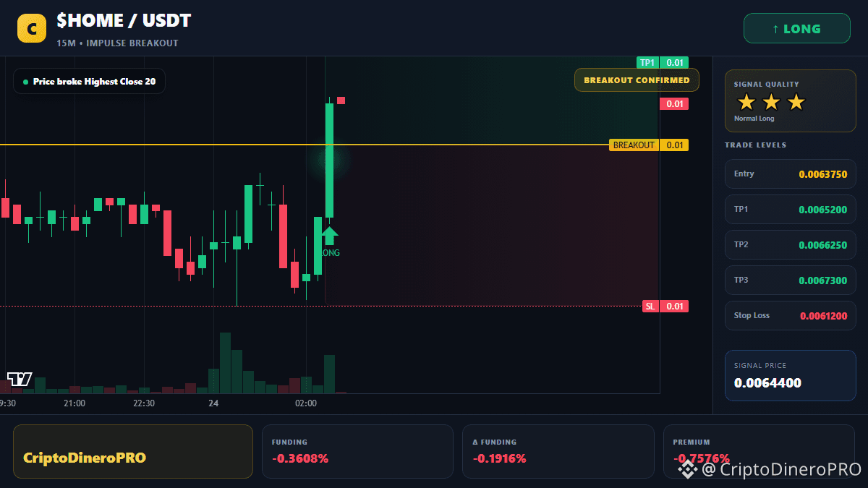Click the Funding -0.3608% card
Screen dimensions: 868x488
tap(357, 451)
